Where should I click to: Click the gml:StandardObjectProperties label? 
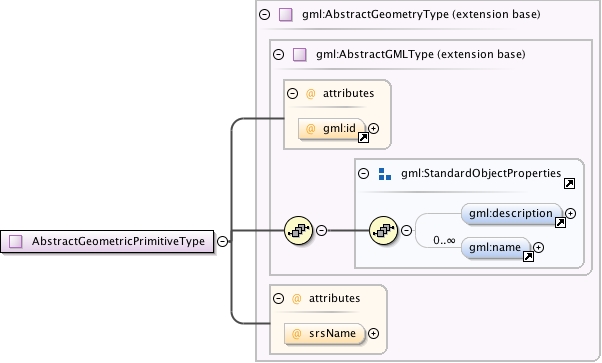click(481, 173)
